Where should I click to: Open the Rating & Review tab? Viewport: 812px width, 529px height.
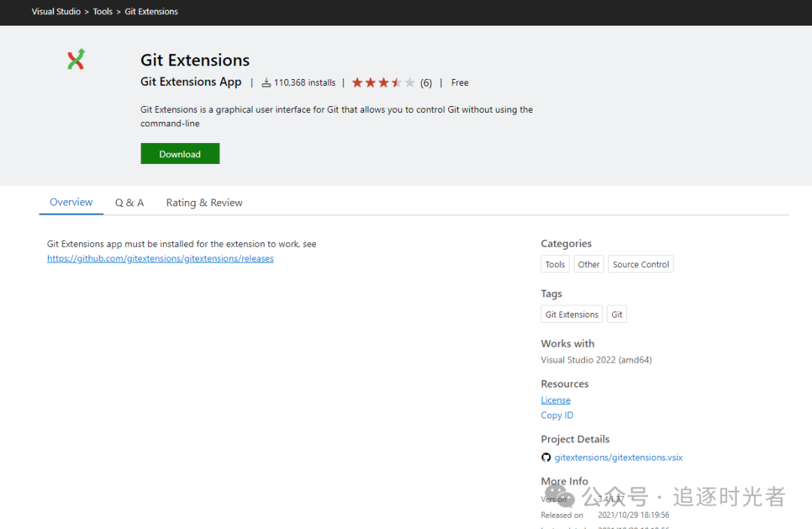point(204,202)
